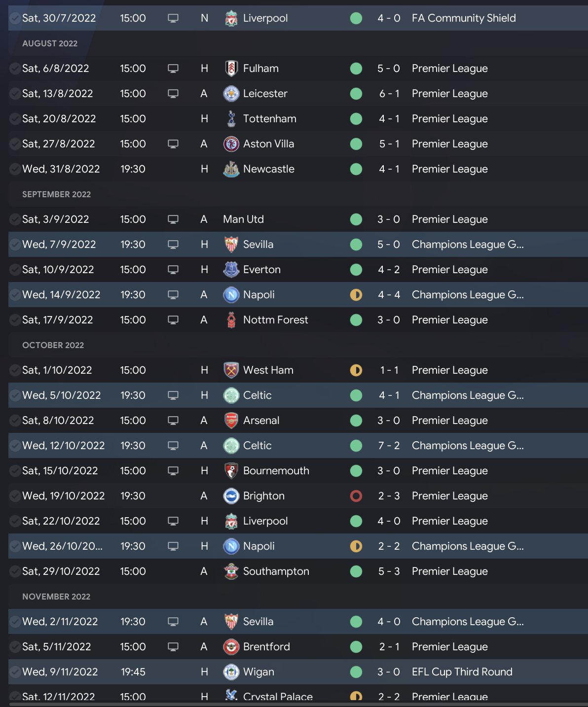
Task: Click the Tottenham club crest icon
Action: [231, 119]
